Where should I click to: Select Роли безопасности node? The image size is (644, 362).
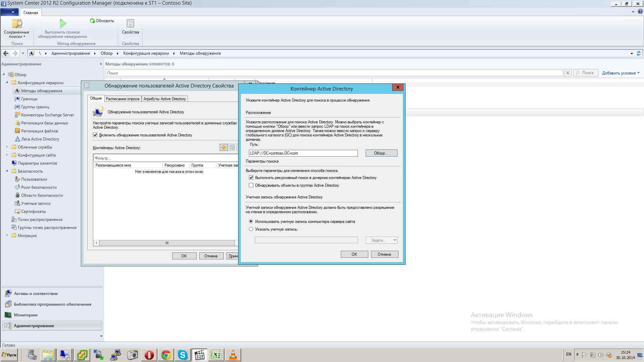click(x=39, y=187)
